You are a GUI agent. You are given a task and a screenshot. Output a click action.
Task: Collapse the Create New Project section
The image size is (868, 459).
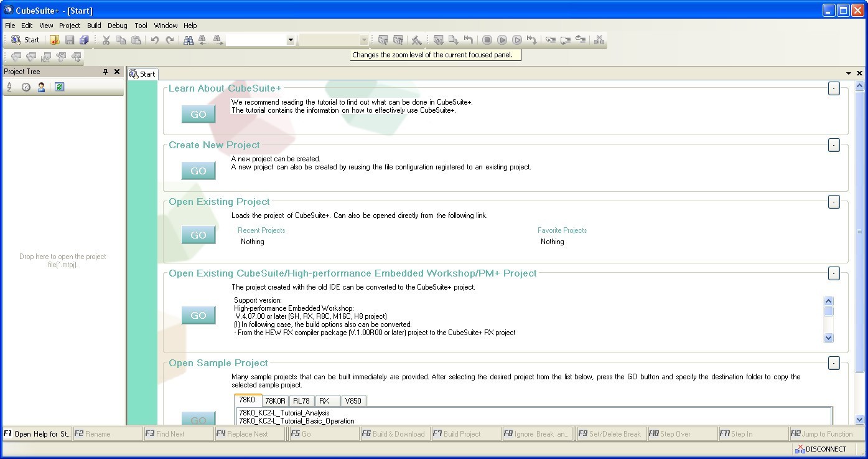[x=834, y=145]
